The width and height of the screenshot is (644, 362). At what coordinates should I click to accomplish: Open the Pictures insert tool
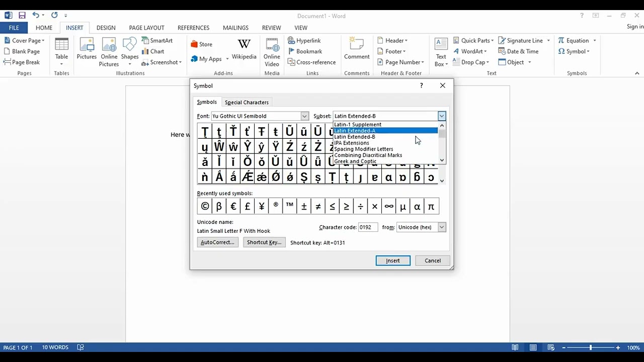click(x=87, y=49)
